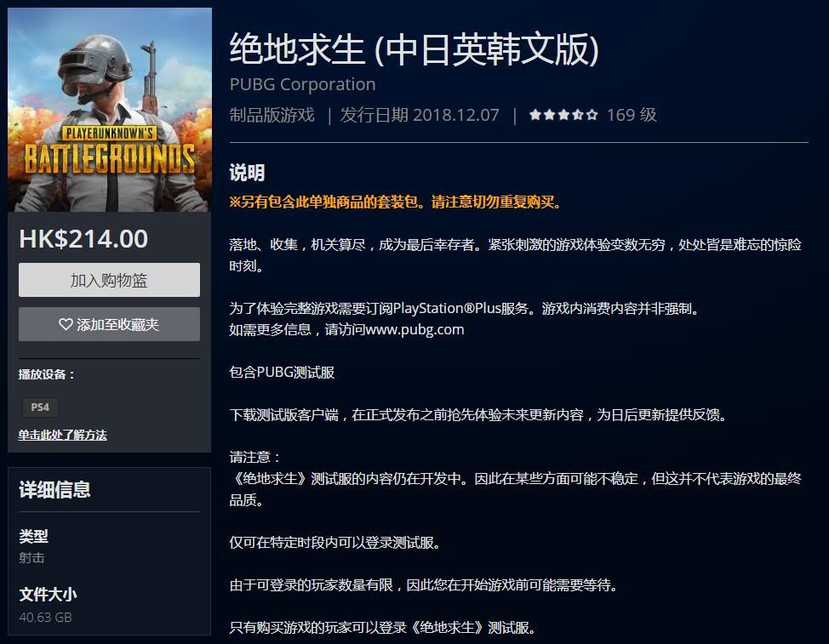Viewport: 829px width, 644px height.
Task: Click the PUBG Battlegrounds cover thumbnail
Action: (110, 110)
